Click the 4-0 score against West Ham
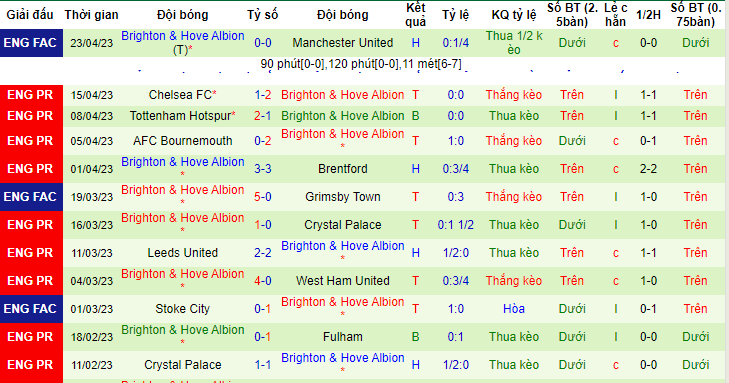Viewport: 729px width, 383px height. tap(263, 281)
